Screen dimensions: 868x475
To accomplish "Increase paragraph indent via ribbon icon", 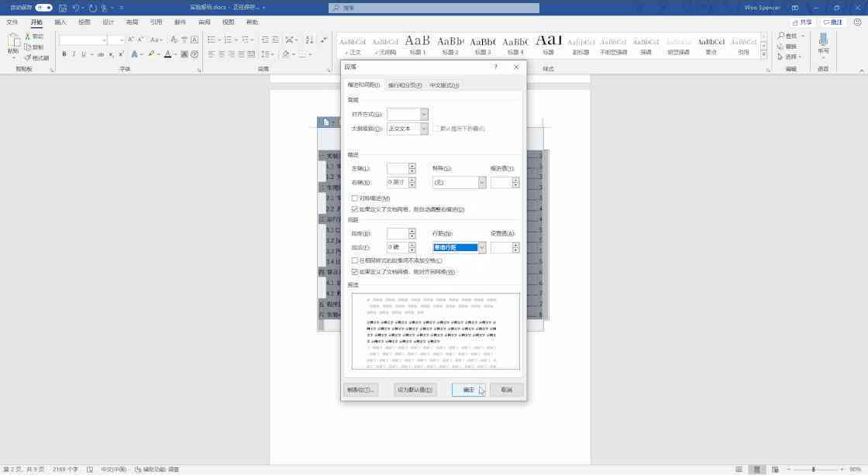I will click(x=275, y=40).
